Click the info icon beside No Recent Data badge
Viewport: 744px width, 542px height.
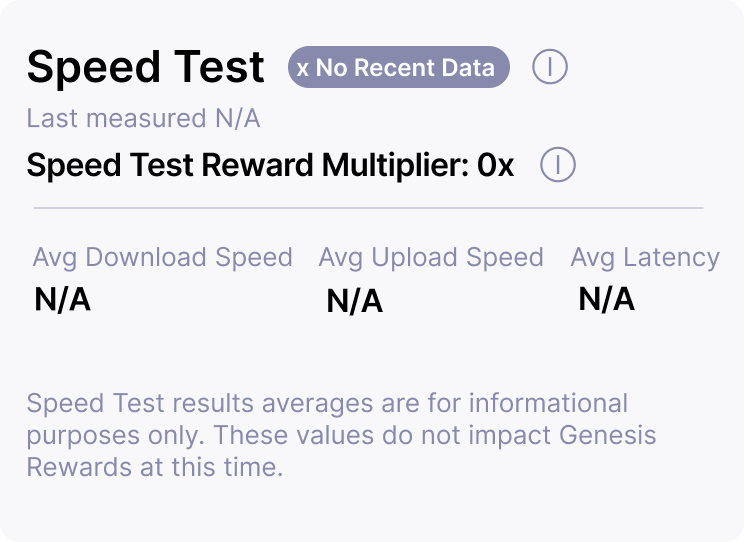tap(550, 67)
